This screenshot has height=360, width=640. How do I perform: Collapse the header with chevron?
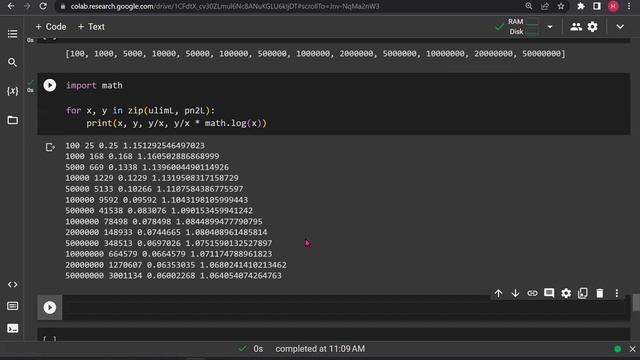point(620,27)
